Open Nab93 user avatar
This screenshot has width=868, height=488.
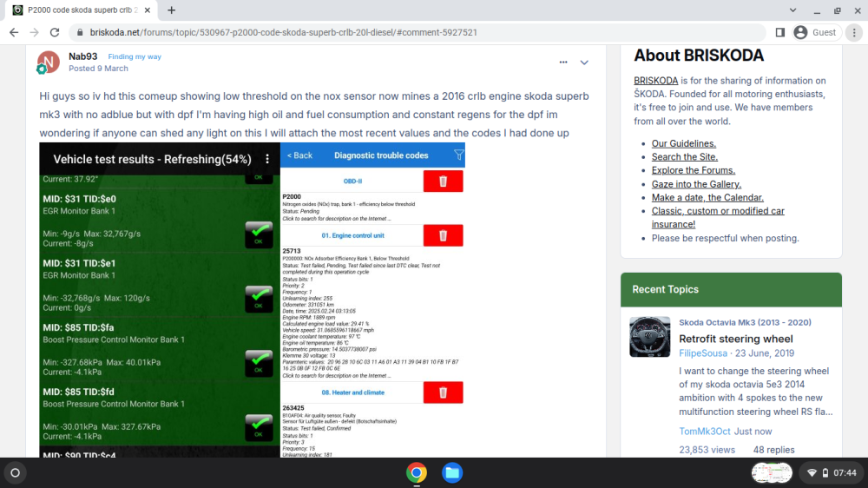click(x=48, y=62)
